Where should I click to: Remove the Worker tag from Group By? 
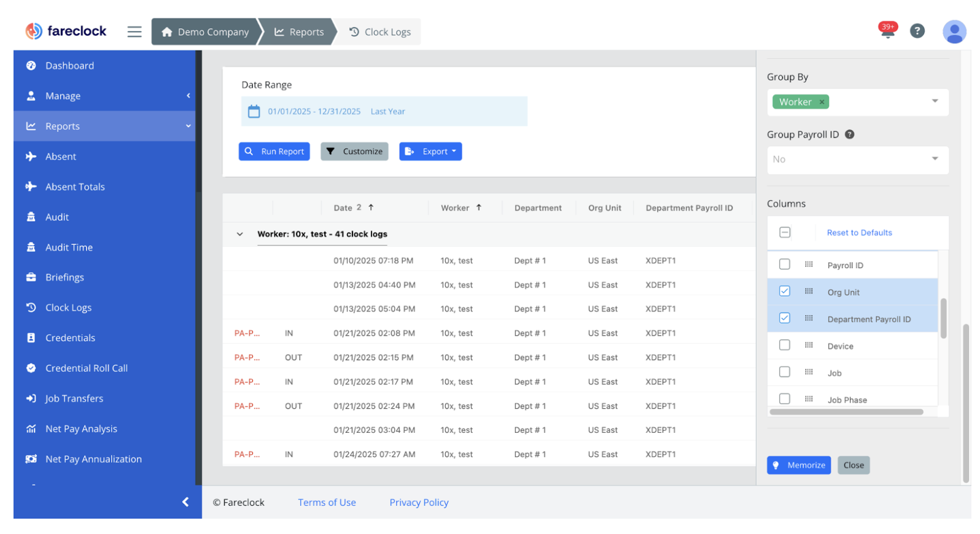tap(822, 103)
